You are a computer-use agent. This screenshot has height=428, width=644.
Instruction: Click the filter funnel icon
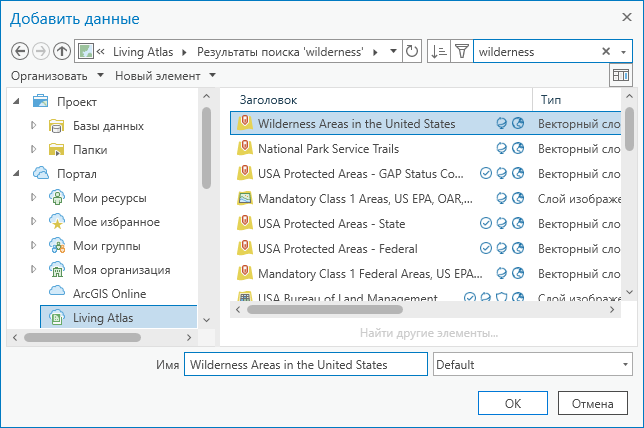[x=461, y=51]
